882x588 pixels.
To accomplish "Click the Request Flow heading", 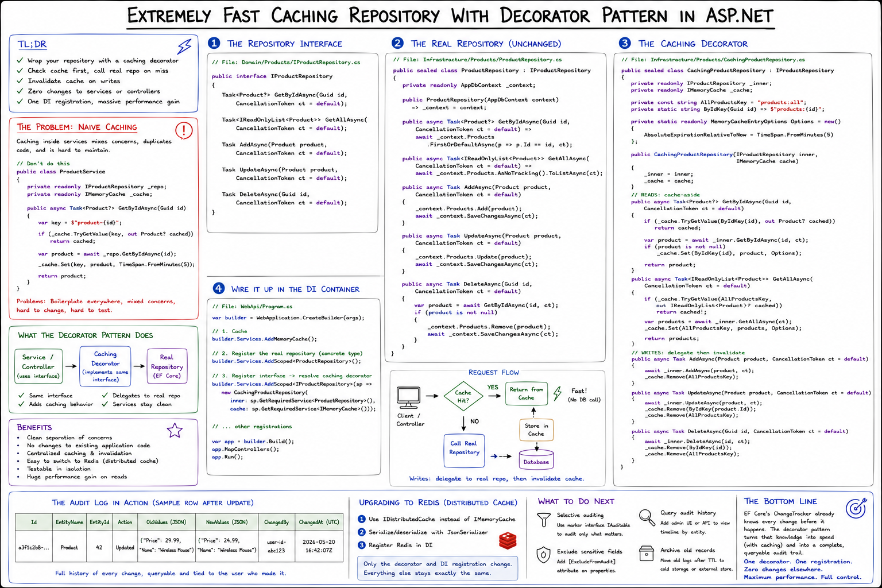I will coord(493,372).
